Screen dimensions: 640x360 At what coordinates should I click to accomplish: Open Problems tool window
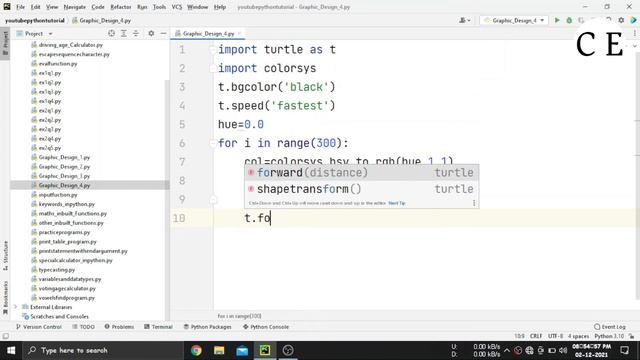coord(119,327)
